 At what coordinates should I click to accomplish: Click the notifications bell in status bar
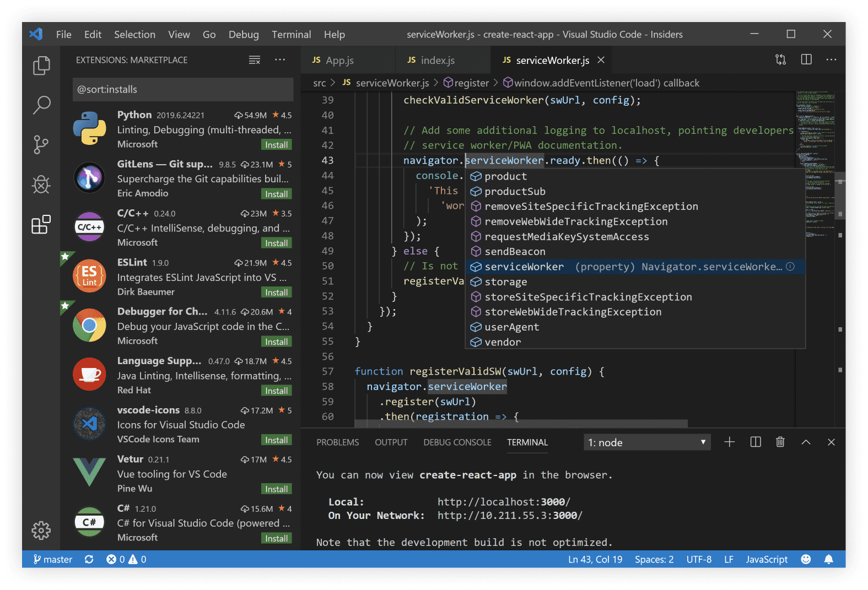click(828, 559)
